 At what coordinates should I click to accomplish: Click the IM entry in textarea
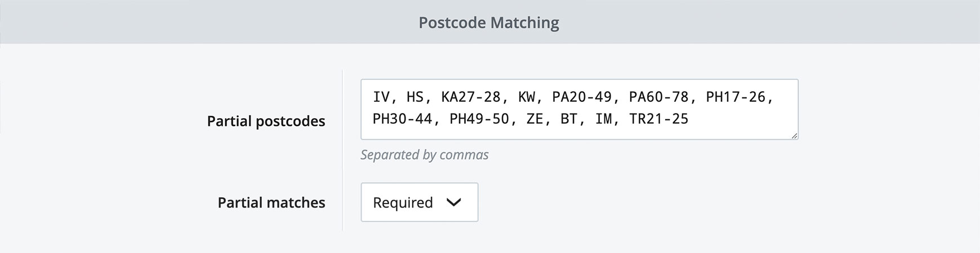coord(603,119)
